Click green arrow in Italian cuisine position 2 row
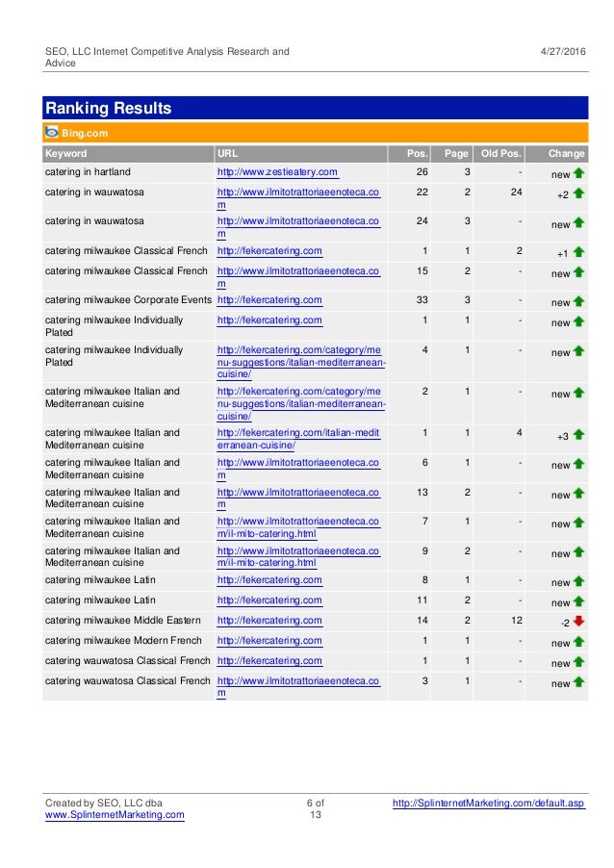The width and height of the screenshot is (614, 868). 579,393
